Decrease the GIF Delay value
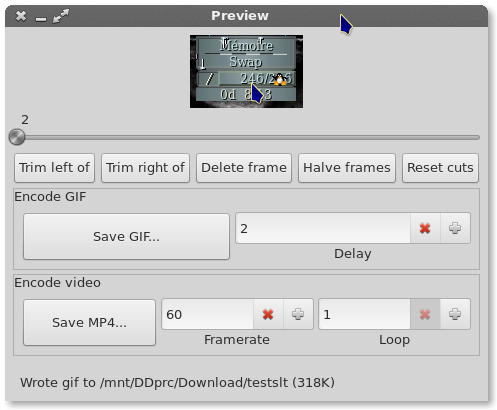The image size is (497, 410). click(425, 228)
